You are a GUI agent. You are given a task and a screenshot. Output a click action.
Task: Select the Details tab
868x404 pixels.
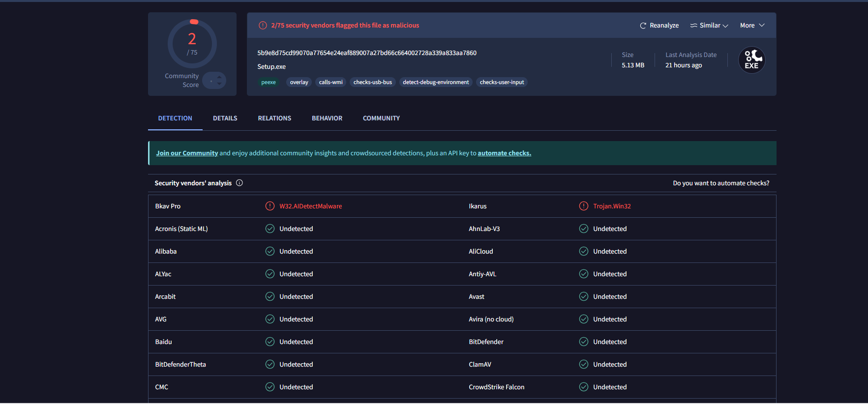click(225, 118)
